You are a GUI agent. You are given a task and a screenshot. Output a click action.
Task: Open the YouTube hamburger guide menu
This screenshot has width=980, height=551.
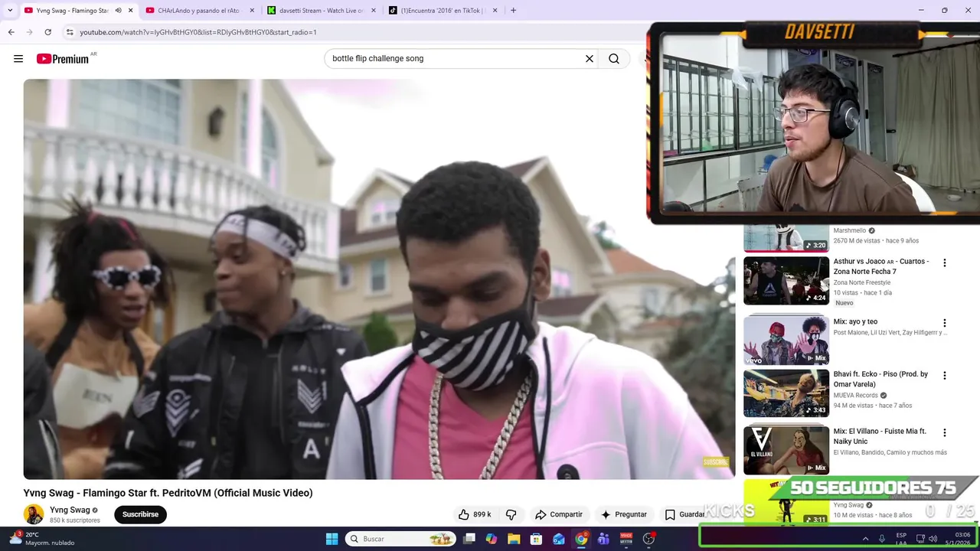18,59
